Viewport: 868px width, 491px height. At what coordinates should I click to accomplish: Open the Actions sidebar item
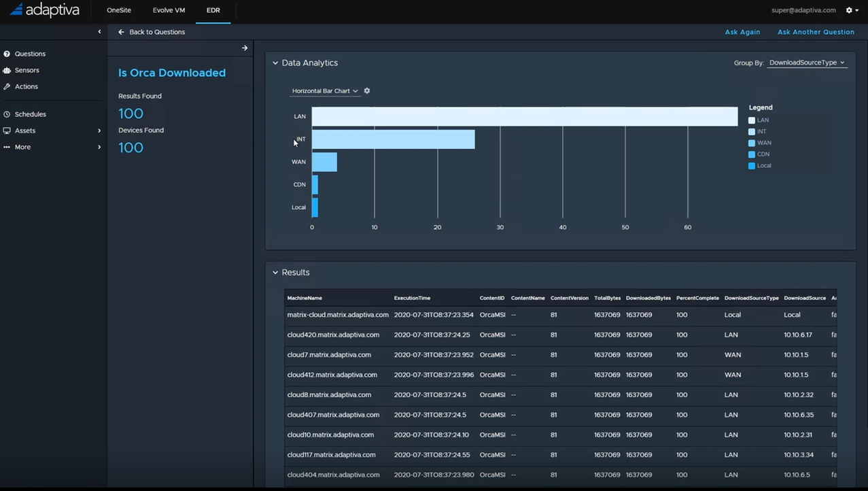pyautogui.click(x=25, y=86)
